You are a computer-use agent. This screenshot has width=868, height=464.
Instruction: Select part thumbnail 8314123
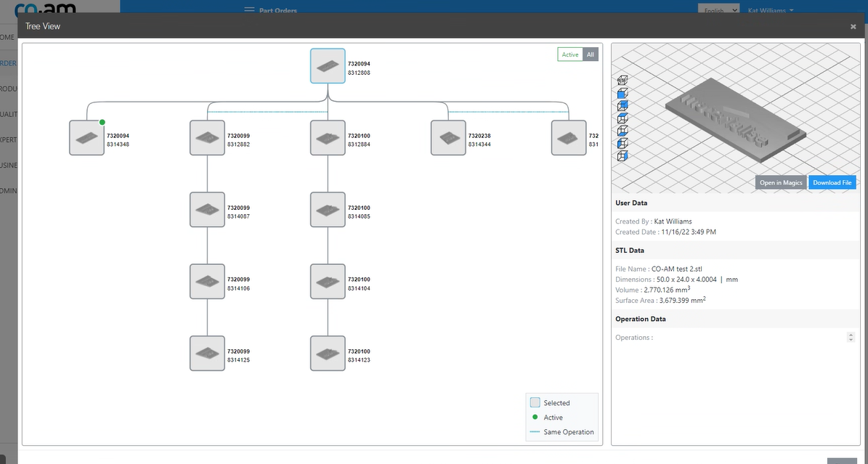coord(328,354)
